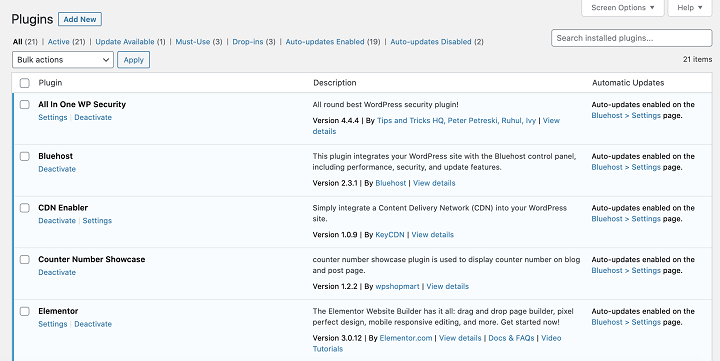Open Elementor Settings link

53,324
